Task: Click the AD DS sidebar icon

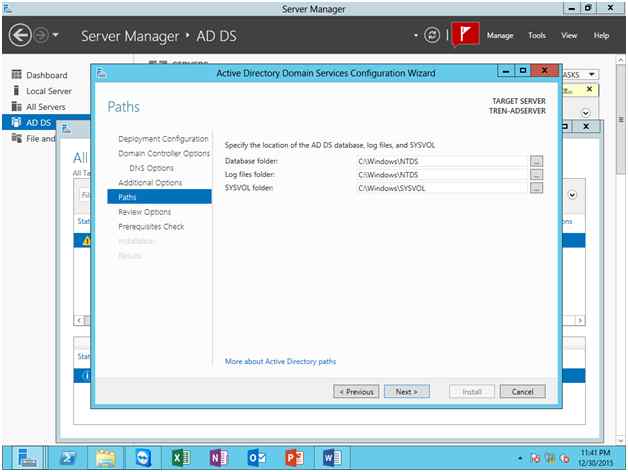Action: tap(16, 122)
